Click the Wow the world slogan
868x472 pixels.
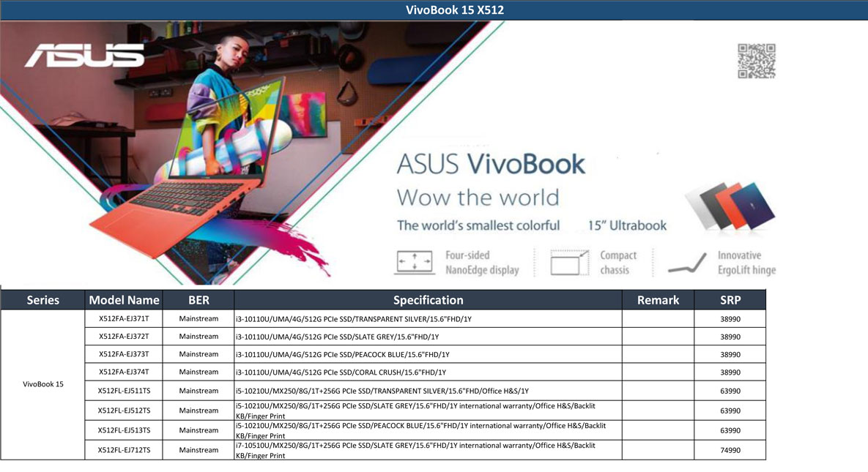pos(478,198)
